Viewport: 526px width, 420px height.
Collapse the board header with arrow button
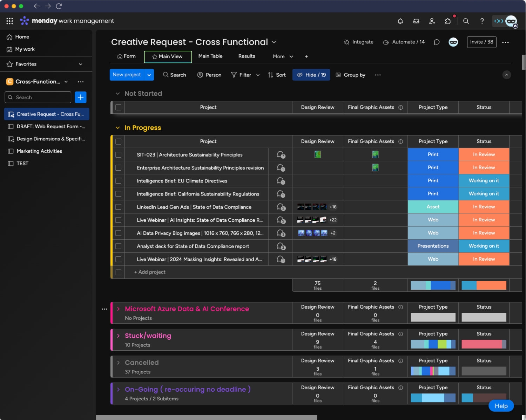pyautogui.click(x=507, y=75)
